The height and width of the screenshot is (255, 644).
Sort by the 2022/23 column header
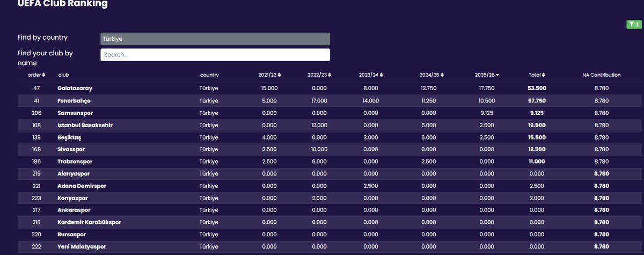click(319, 75)
